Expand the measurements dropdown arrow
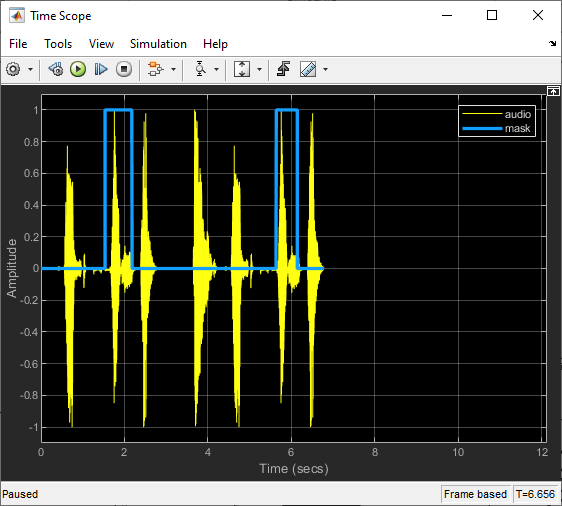The image size is (562, 506). click(x=325, y=69)
